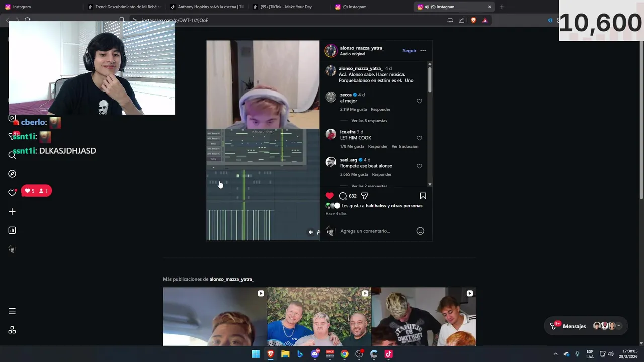Open post more options three dots

tap(423, 51)
